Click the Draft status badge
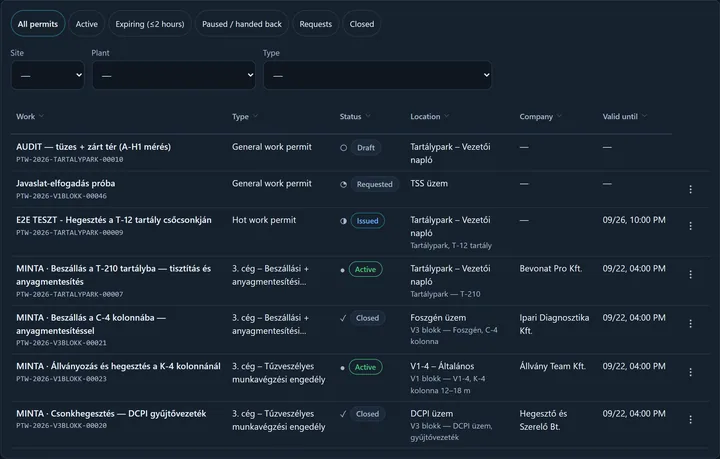720x459 pixels. (x=366, y=148)
